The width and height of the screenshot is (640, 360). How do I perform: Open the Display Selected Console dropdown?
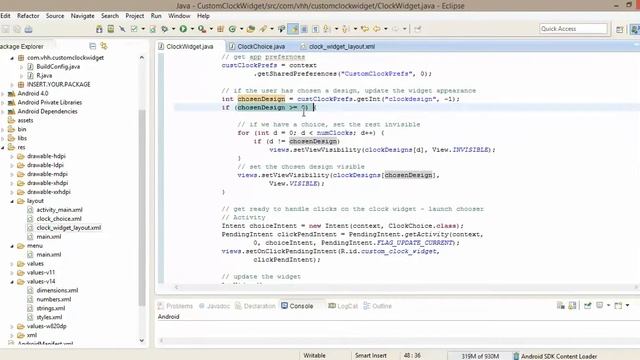(608, 305)
